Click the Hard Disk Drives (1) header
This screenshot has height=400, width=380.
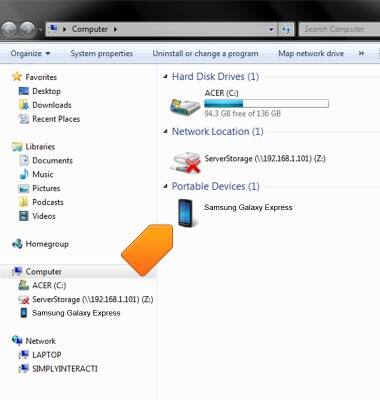(x=215, y=77)
